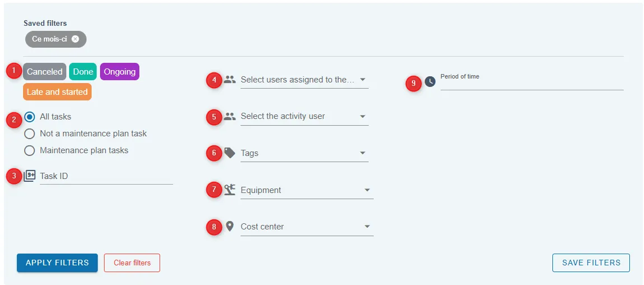Screen dimensions: 644x285
Task: Click the Task ID numbered icon
Action: [30, 176]
